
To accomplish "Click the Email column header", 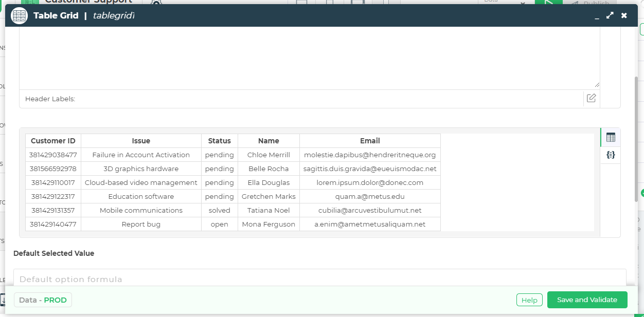I will (369, 140).
